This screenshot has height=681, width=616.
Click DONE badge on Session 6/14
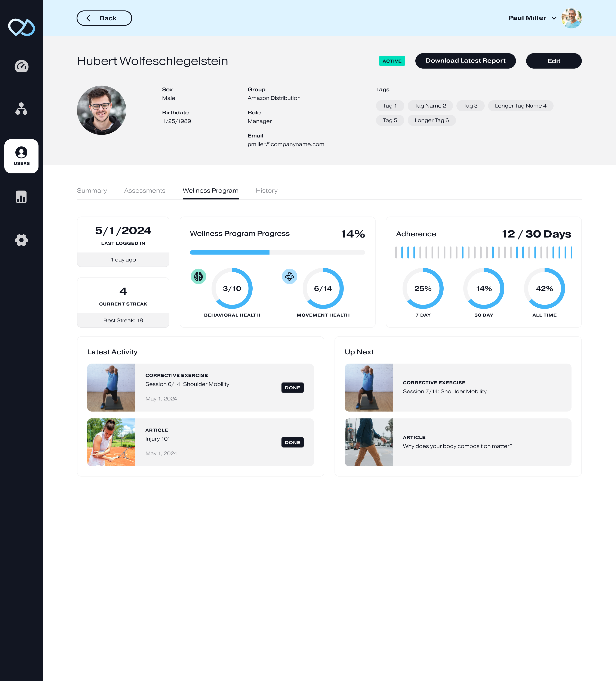292,387
